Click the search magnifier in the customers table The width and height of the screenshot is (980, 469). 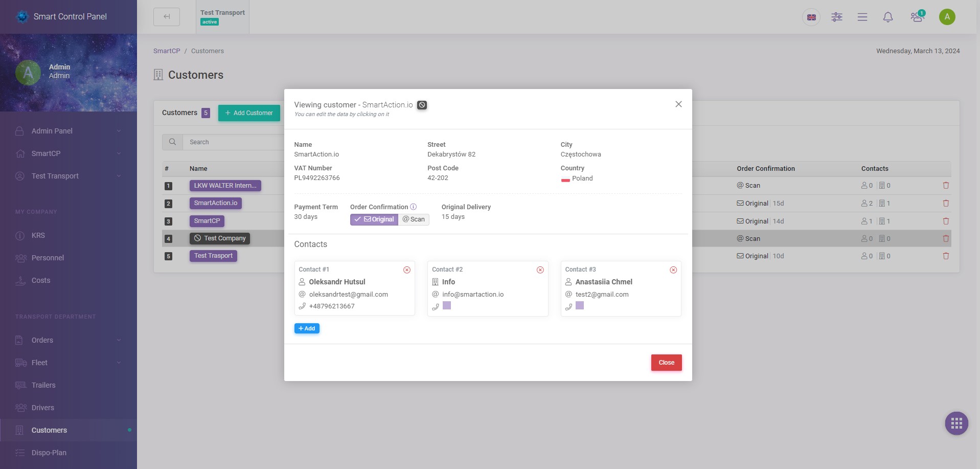(x=172, y=142)
